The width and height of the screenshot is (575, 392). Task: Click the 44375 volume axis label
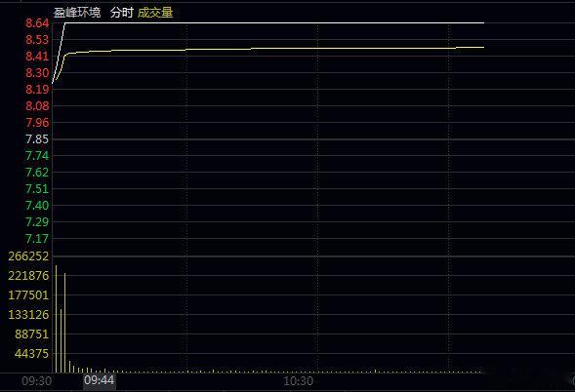31,354
